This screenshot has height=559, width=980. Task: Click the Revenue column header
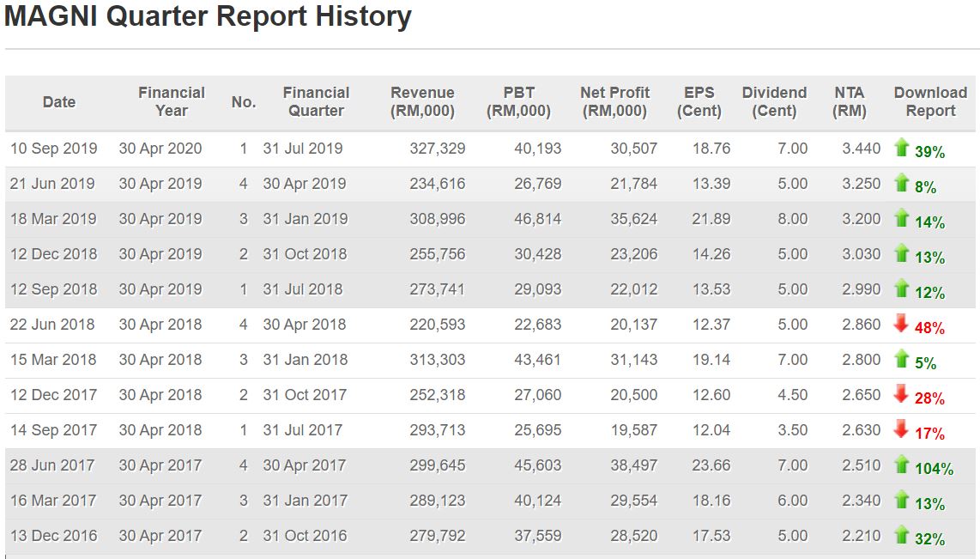click(422, 101)
